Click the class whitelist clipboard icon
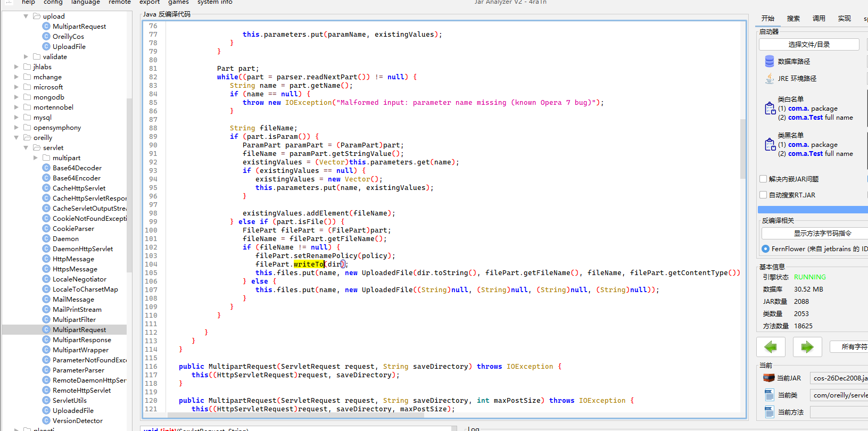Screen dimensions: 868x431 click(770, 109)
